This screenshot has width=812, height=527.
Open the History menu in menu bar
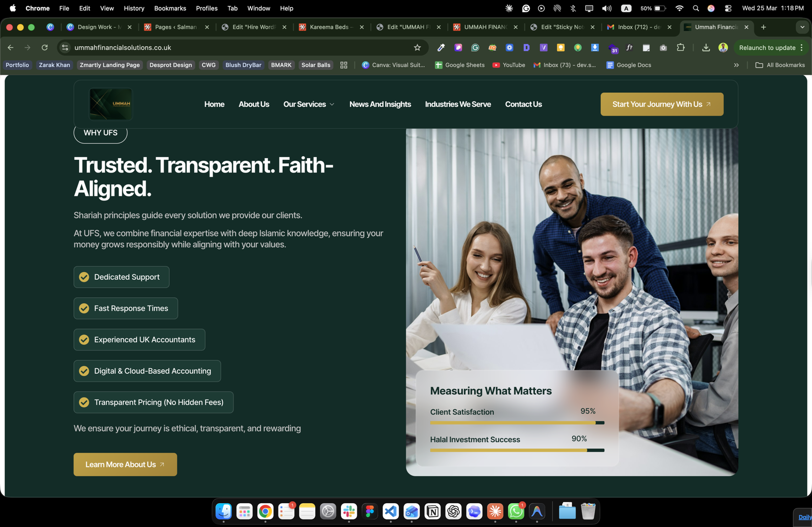pyautogui.click(x=134, y=8)
